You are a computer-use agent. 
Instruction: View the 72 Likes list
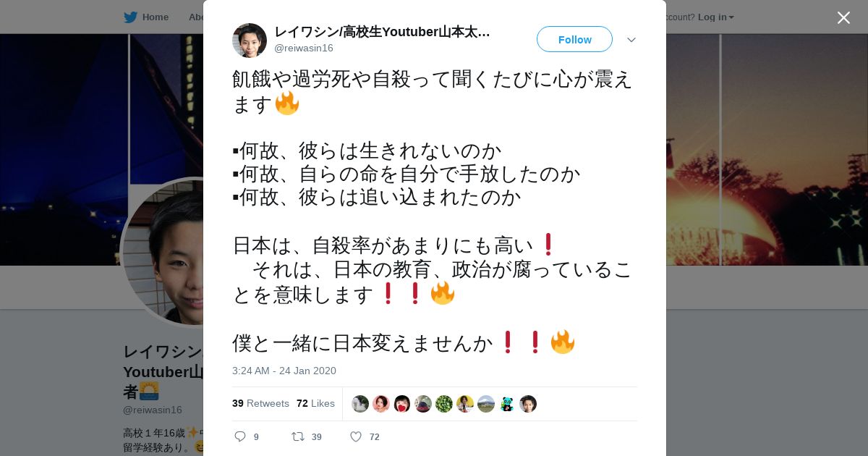click(x=315, y=403)
